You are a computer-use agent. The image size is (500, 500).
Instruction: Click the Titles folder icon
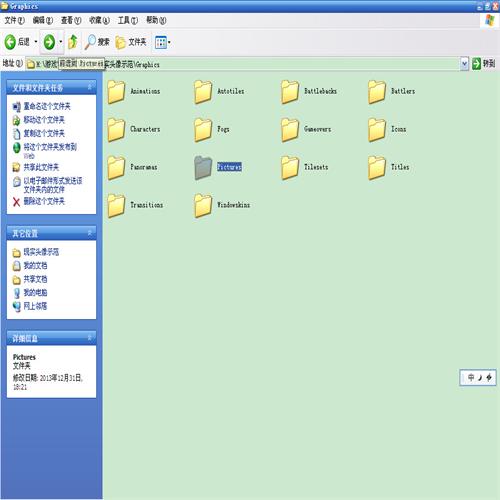click(x=377, y=168)
